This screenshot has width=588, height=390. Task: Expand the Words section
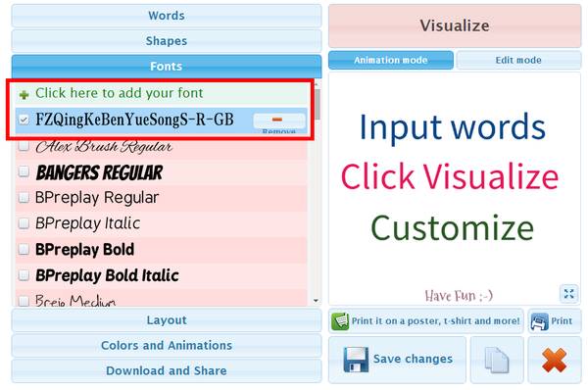167,16
